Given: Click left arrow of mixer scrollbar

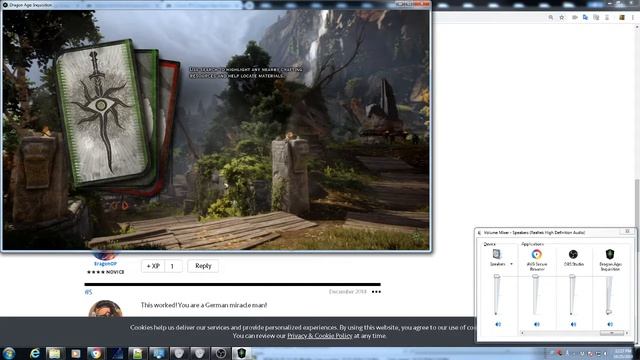Looking at the screenshot, I should (x=522, y=333).
